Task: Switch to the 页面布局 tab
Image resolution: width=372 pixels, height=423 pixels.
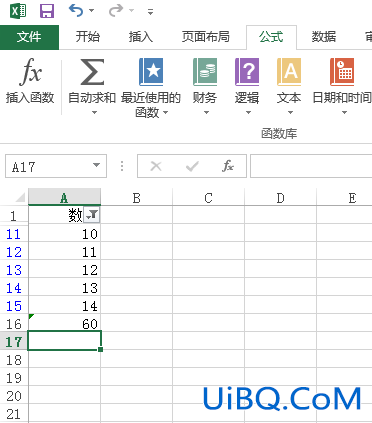Action: pyautogui.click(x=206, y=37)
